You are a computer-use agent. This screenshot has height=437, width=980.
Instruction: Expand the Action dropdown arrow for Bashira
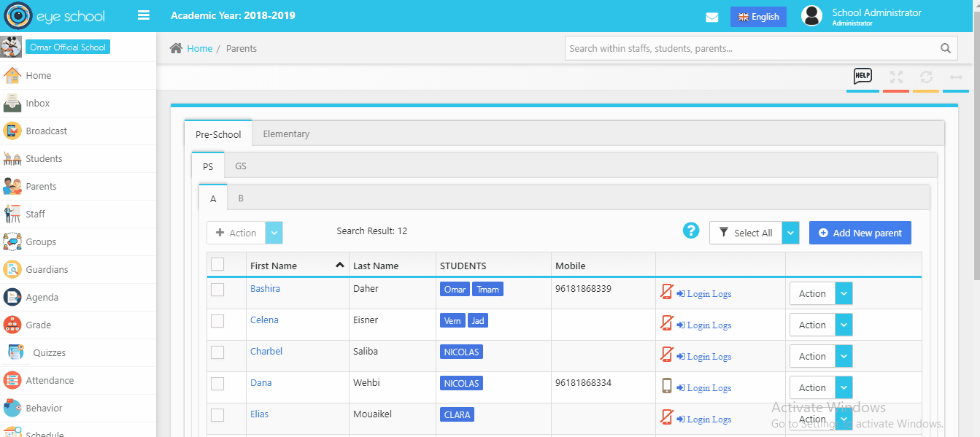844,293
